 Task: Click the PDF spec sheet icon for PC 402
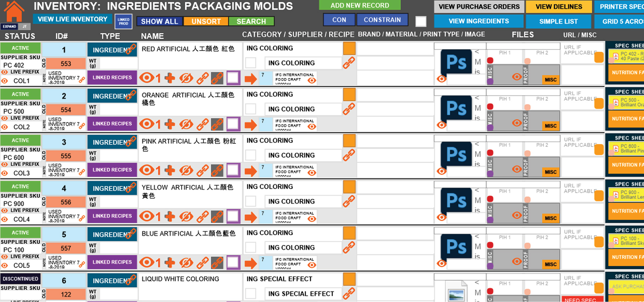(x=616, y=57)
